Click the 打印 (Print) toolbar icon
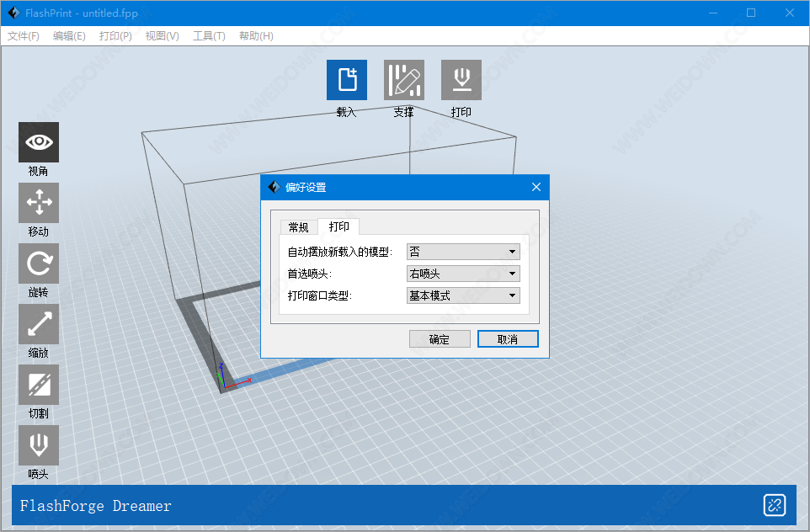The height and width of the screenshot is (532, 810). coord(461,80)
